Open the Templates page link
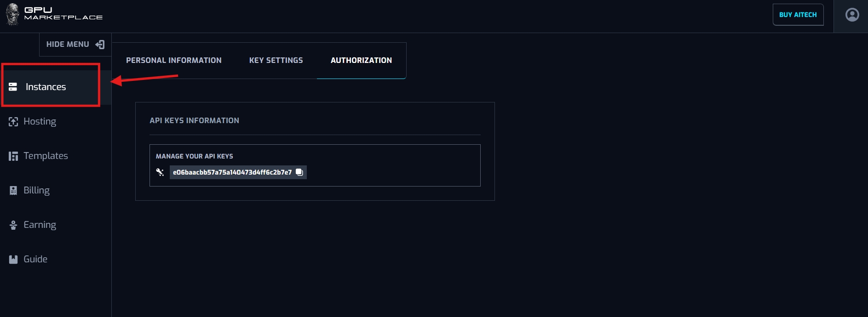 tap(46, 156)
